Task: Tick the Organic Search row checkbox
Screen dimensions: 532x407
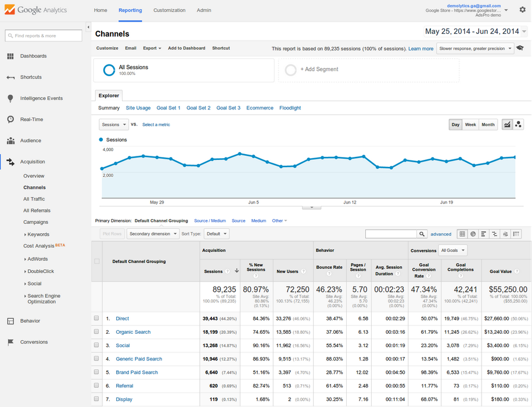Action: [x=96, y=332]
